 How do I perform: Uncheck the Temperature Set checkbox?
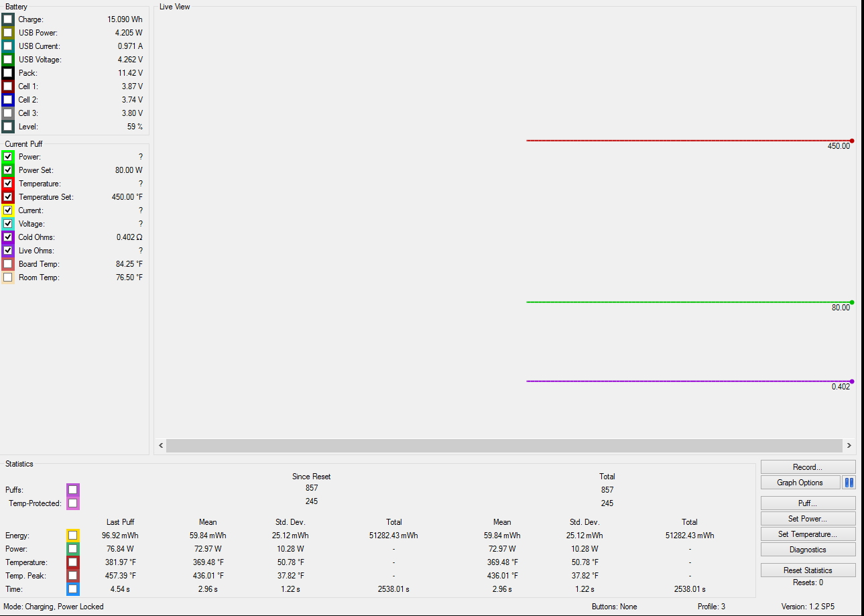[x=8, y=197]
